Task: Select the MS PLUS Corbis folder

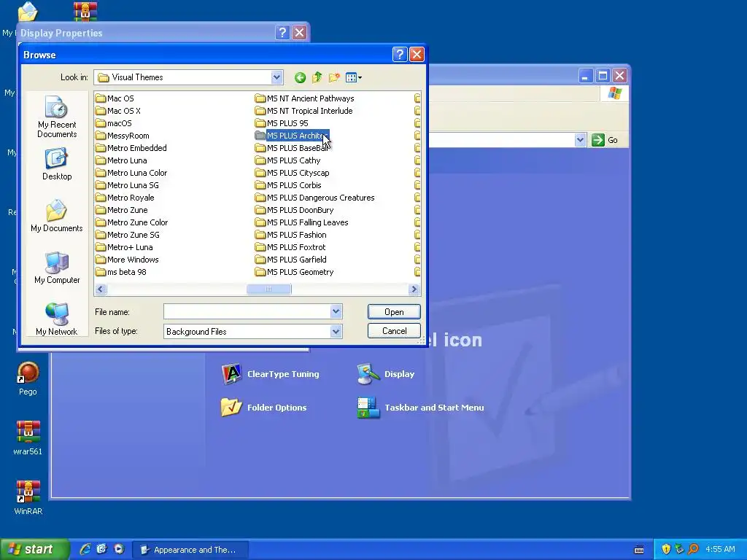Action: 289,185
